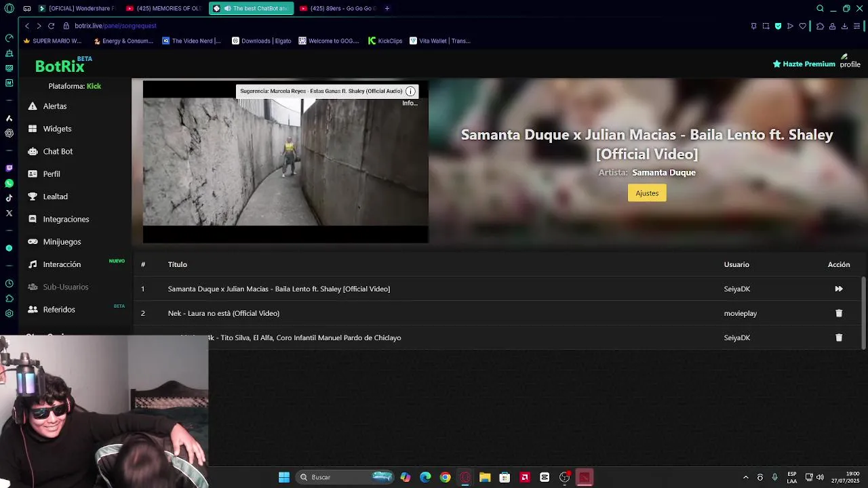Open the browser easy setup sliders icon
The image size is (868, 488).
click(857, 26)
